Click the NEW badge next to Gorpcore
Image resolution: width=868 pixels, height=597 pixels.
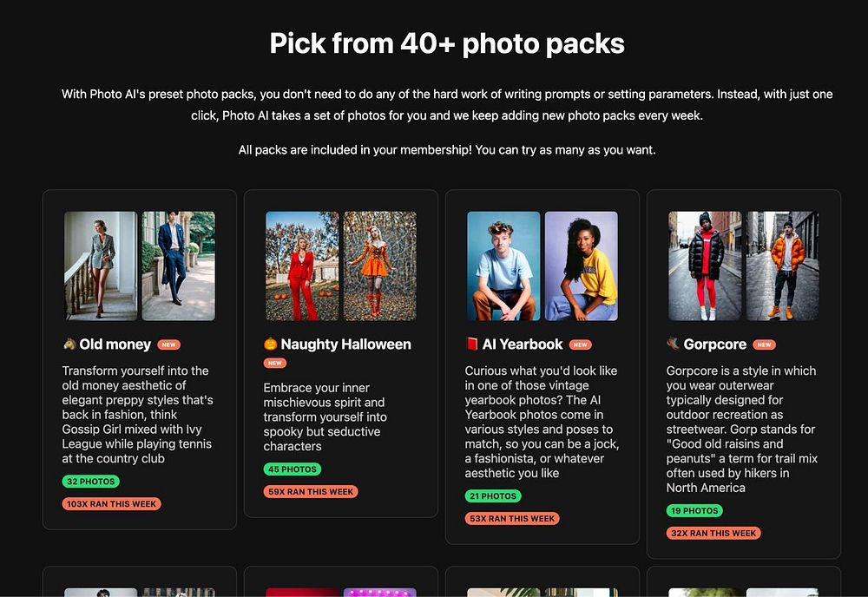point(764,344)
